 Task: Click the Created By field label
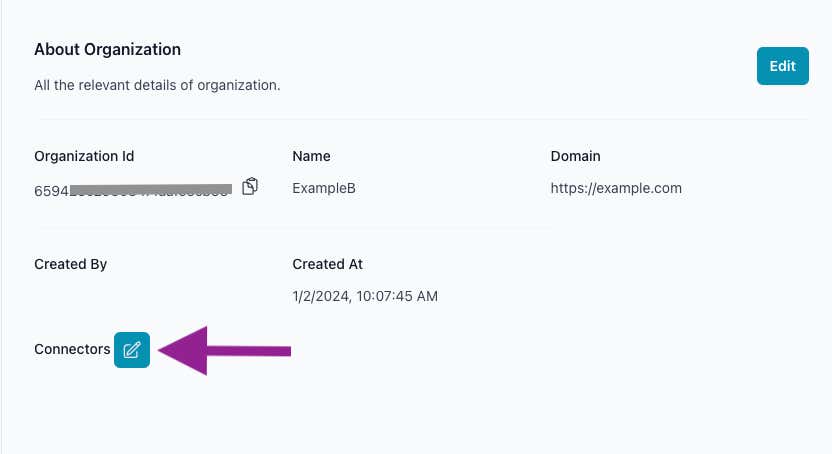(x=71, y=264)
